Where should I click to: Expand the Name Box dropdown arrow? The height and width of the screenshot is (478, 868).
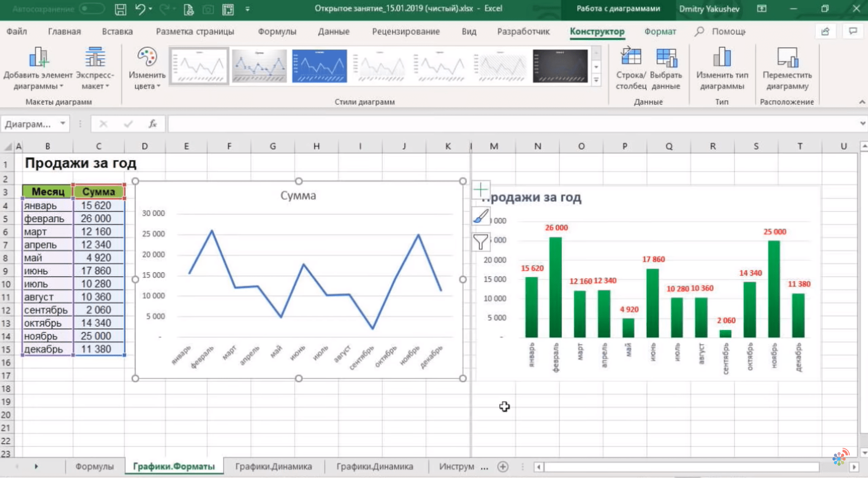click(63, 124)
